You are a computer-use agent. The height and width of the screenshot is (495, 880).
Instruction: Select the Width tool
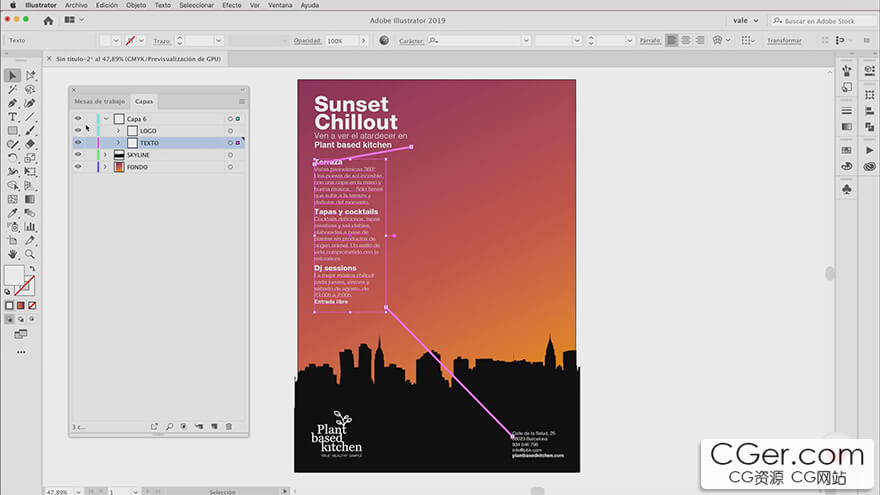12,172
